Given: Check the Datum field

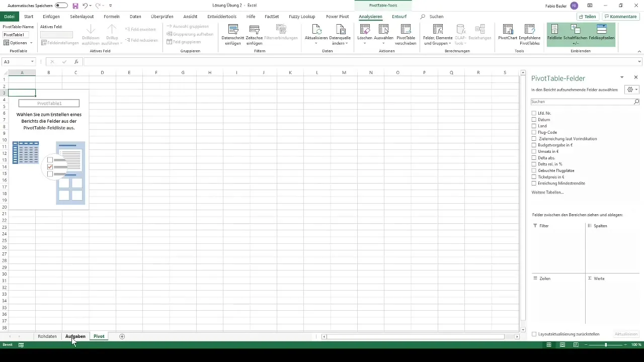Looking at the screenshot, I should [534, 120].
